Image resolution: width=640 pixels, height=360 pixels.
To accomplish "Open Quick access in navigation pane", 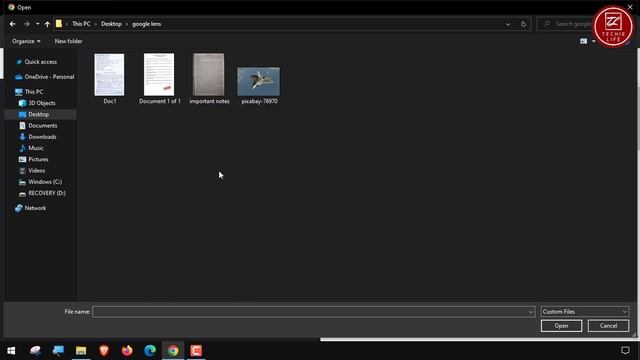I will (x=40, y=62).
